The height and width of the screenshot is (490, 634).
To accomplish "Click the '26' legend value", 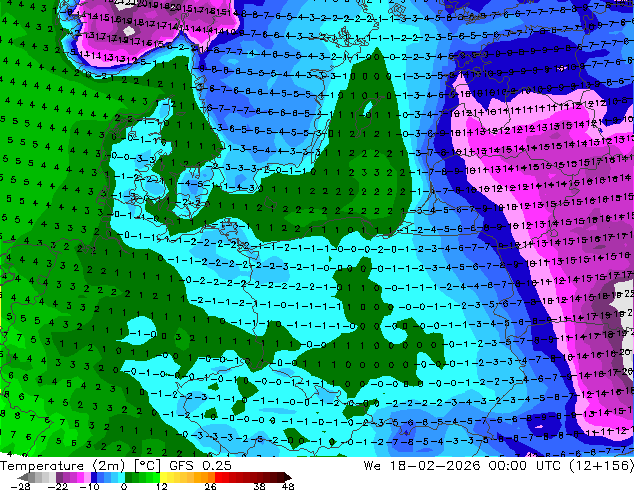I will coord(210,486).
